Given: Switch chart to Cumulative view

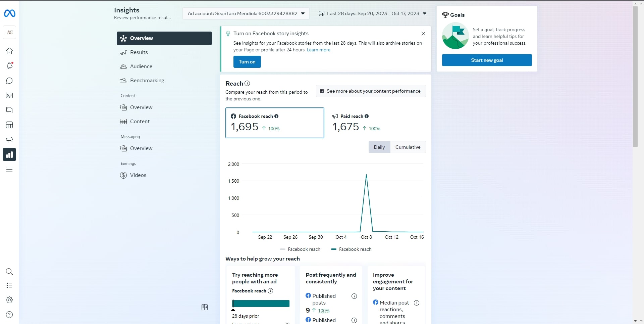Looking at the screenshot, I should [x=408, y=147].
